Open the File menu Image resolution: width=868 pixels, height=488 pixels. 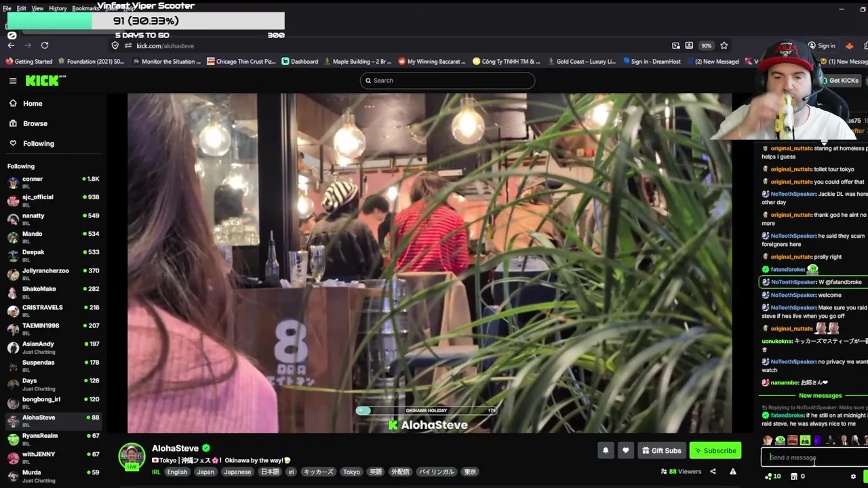tap(7, 8)
